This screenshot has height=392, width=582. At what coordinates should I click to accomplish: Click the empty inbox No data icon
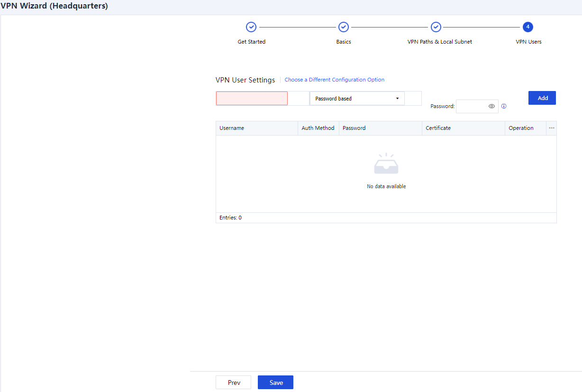tap(386, 164)
